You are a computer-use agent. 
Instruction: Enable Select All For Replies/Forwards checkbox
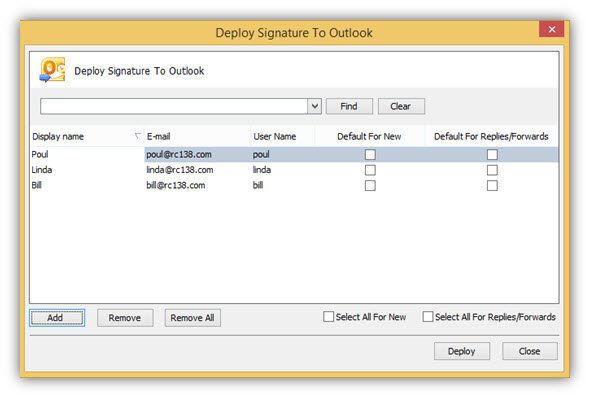click(428, 317)
